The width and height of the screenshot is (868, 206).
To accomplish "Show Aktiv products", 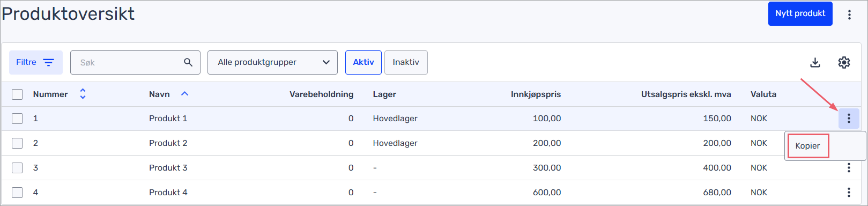I will [363, 62].
